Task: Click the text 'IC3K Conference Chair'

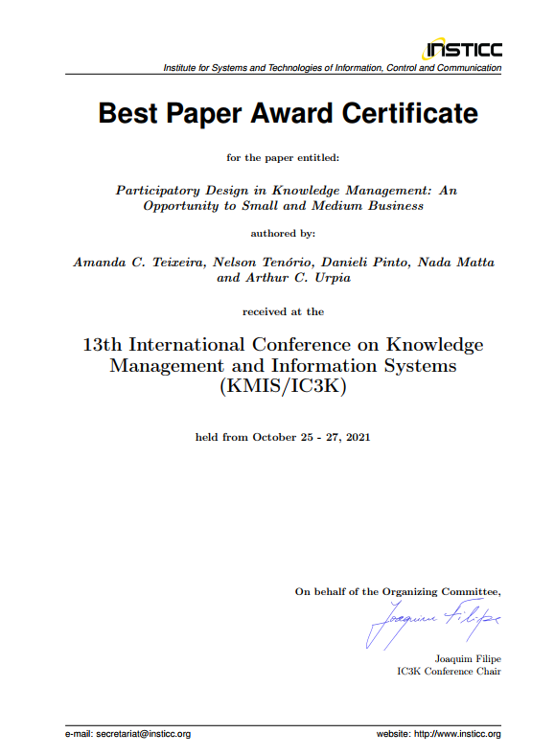Action: pyautogui.click(x=449, y=671)
